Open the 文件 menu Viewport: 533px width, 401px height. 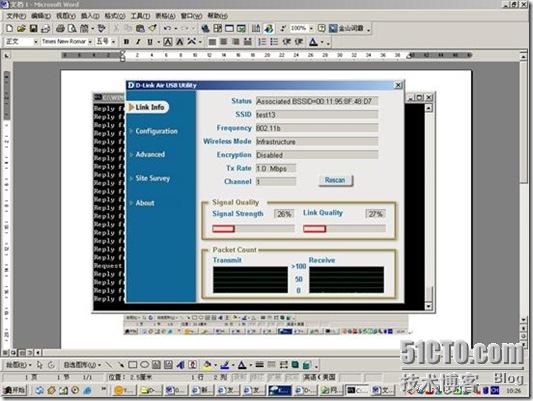tap(16, 16)
